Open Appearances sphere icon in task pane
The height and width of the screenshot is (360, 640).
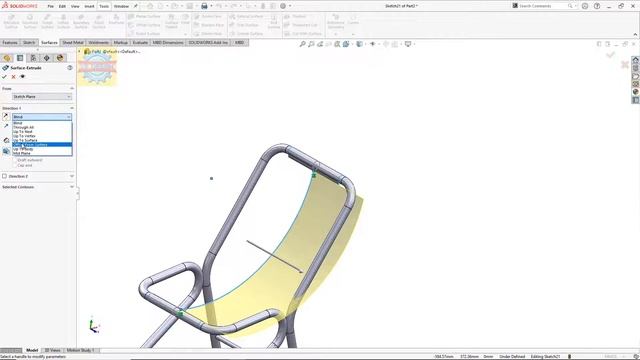pyautogui.click(x=636, y=92)
